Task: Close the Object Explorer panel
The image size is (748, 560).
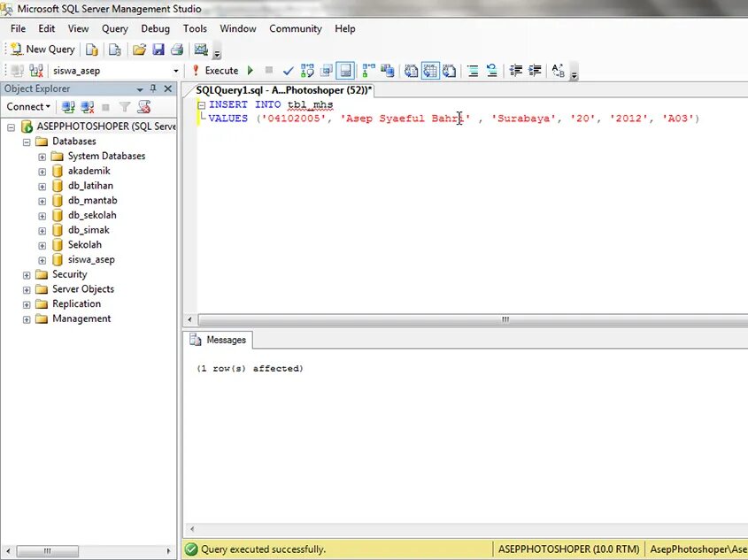Action: pos(168,88)
